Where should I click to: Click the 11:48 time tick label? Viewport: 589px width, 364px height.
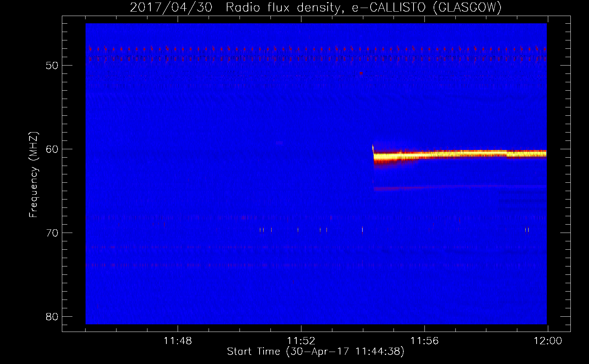coord(178,341)
